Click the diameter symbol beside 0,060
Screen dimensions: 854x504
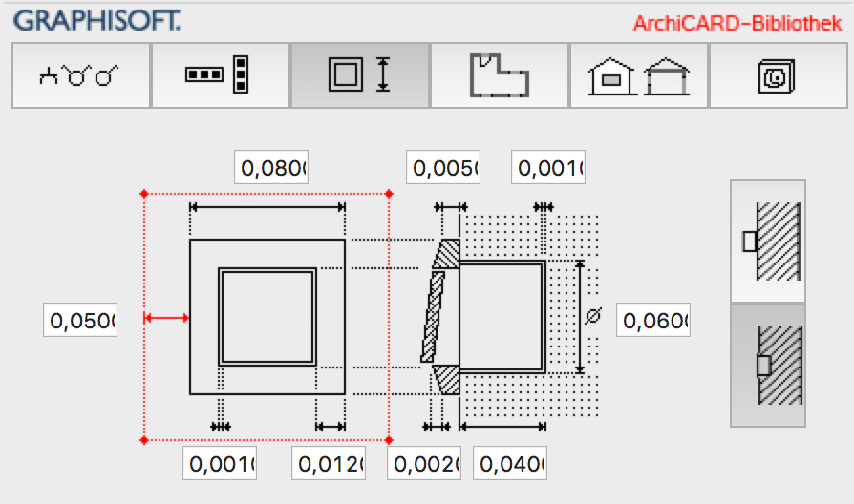coord(592,316)
